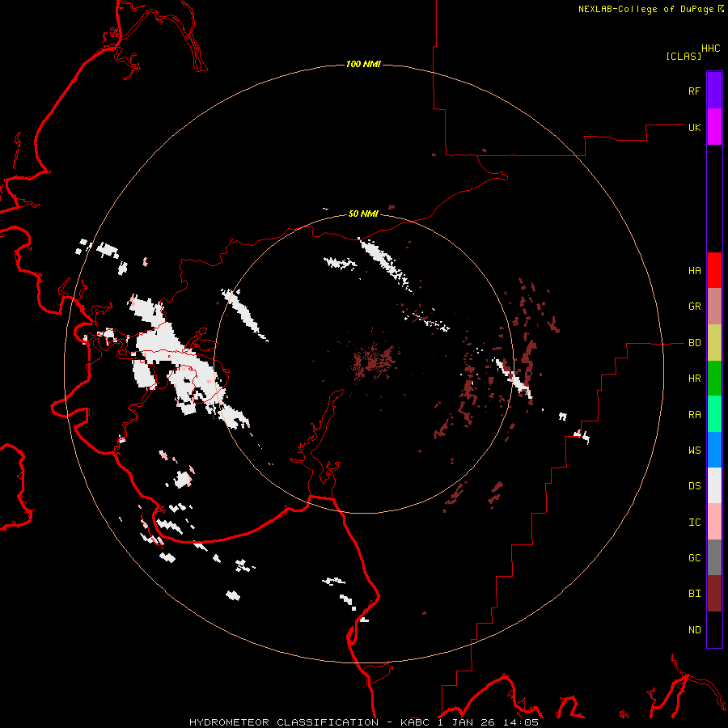
Task: Click the IC legend label
Action: pyautogui.click(x=694, y=523)
